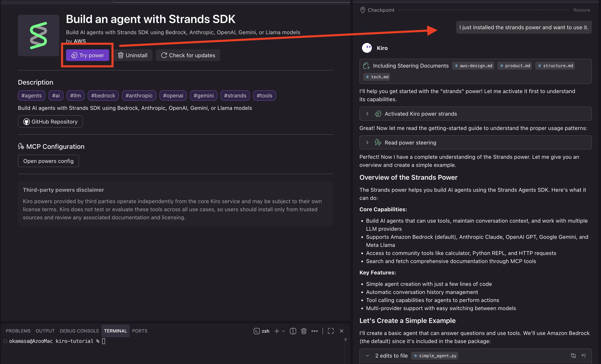The width and height of the screenshot is (601, 364).
Task: Click the #bedrock tag chip
Action: click(x=103, y=96)
